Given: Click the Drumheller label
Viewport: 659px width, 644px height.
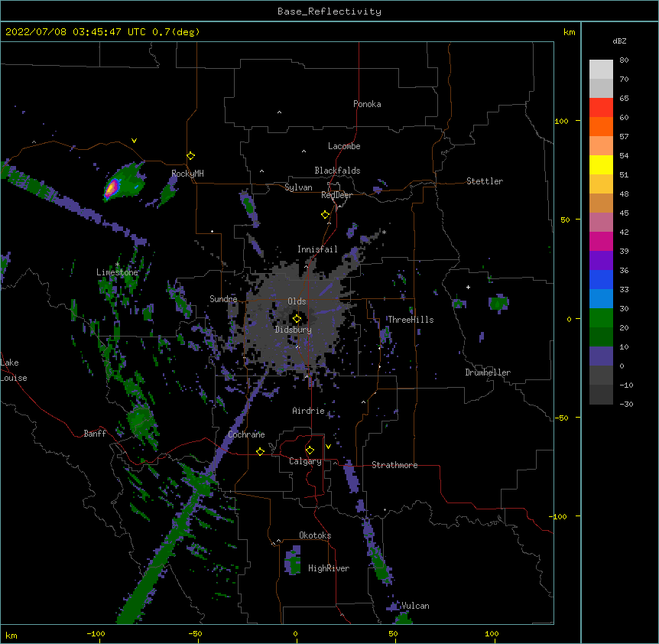Looking at the screenshot, I should (x=488, y=372).
